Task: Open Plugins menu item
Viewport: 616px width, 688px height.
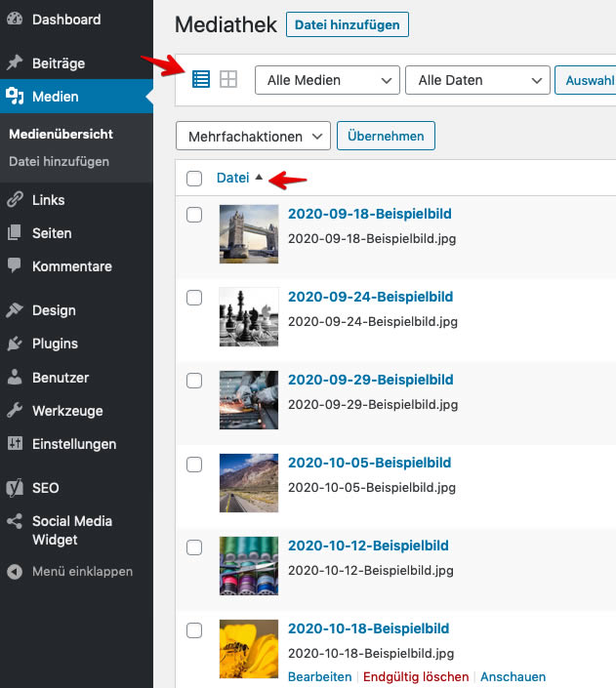Action: 76,344
